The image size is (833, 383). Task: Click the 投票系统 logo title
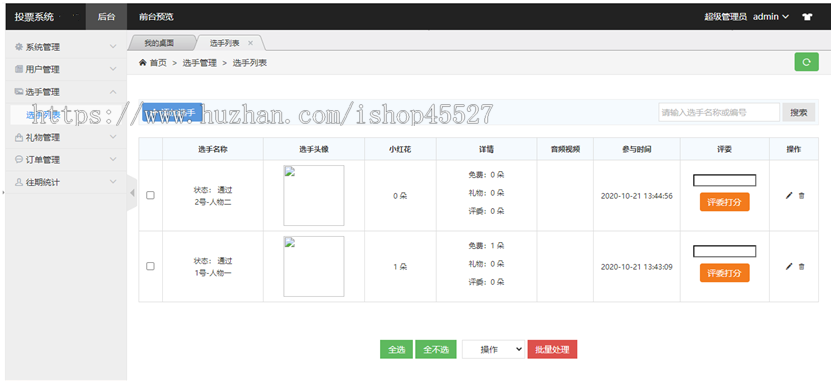point(34,16)
